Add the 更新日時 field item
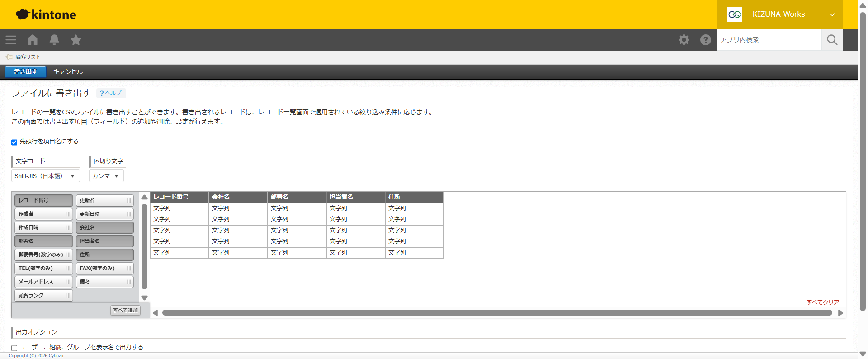The height and width of the screenshot is (359, 868). click(x=105, y=214)
